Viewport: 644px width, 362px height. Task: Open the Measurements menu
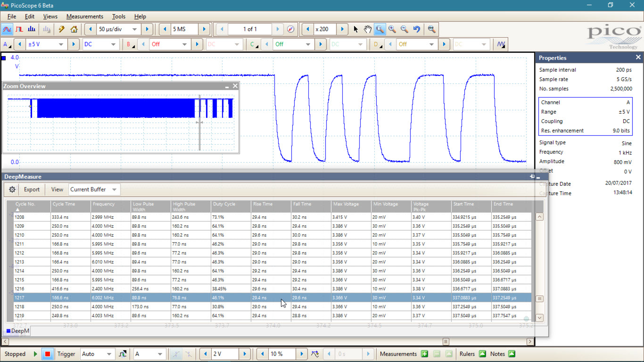click(85, 16)
